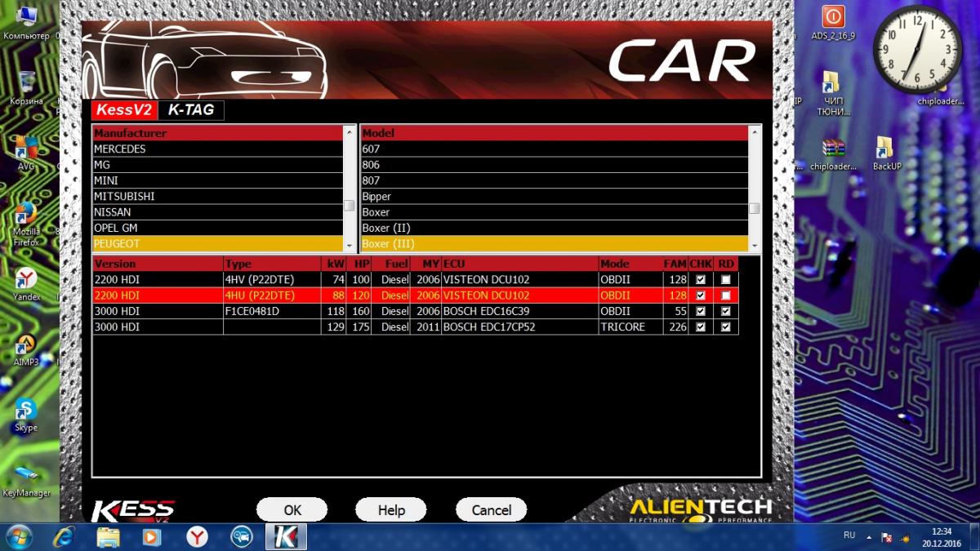Switch to the K-TAG tab
Viewport: 980px width, 551px height.
tap(191, 109)
